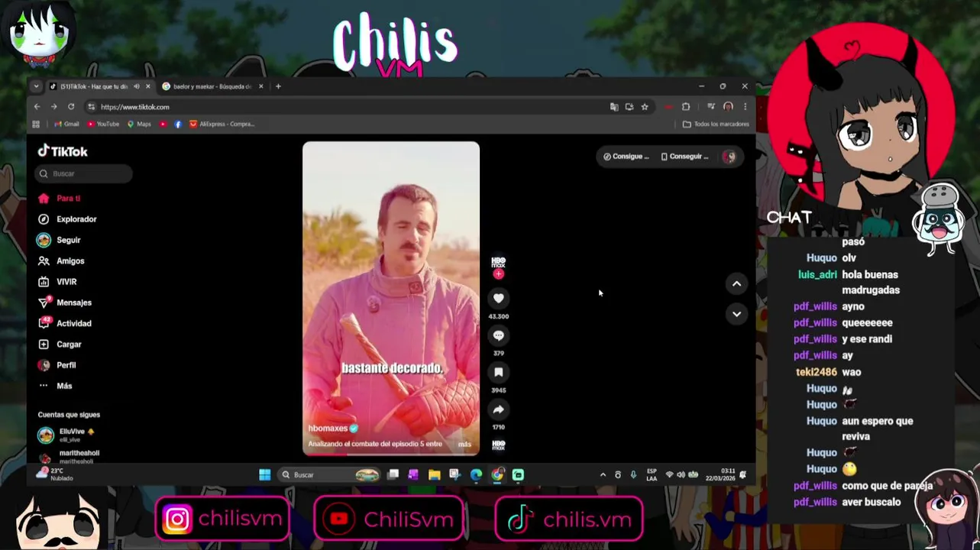Open hbomaxes creator profile link
Screen dimensions: 980x550
click(x=328, y=429)
